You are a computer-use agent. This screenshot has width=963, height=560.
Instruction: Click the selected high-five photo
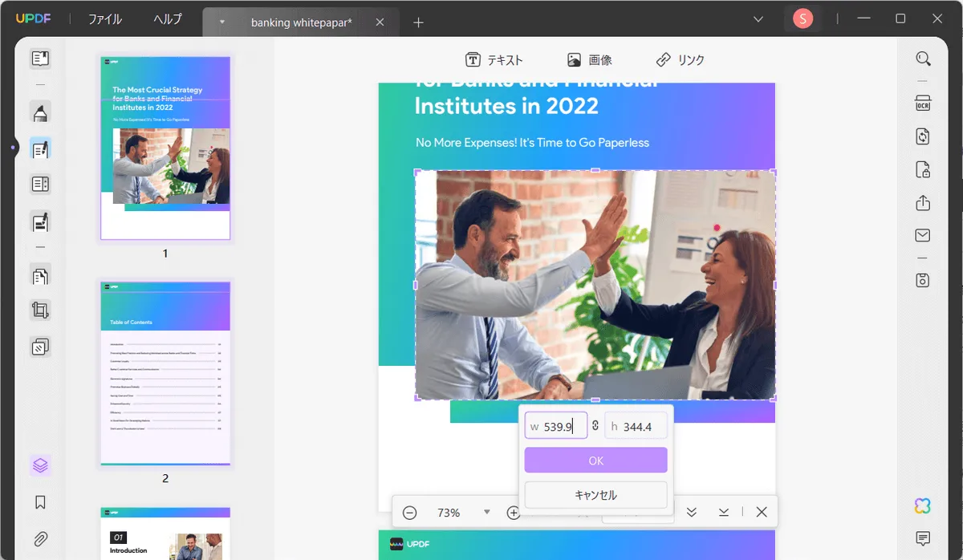click(x=595, y=285)
